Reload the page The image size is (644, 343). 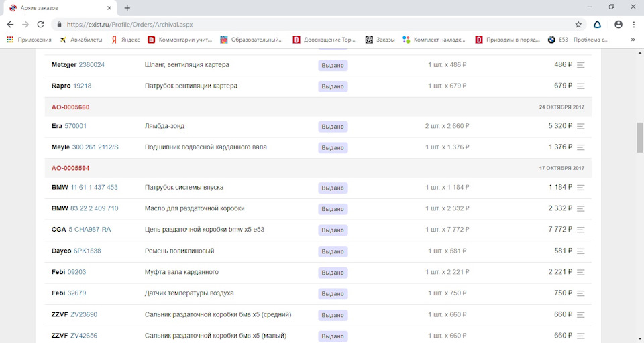(40, 24)
